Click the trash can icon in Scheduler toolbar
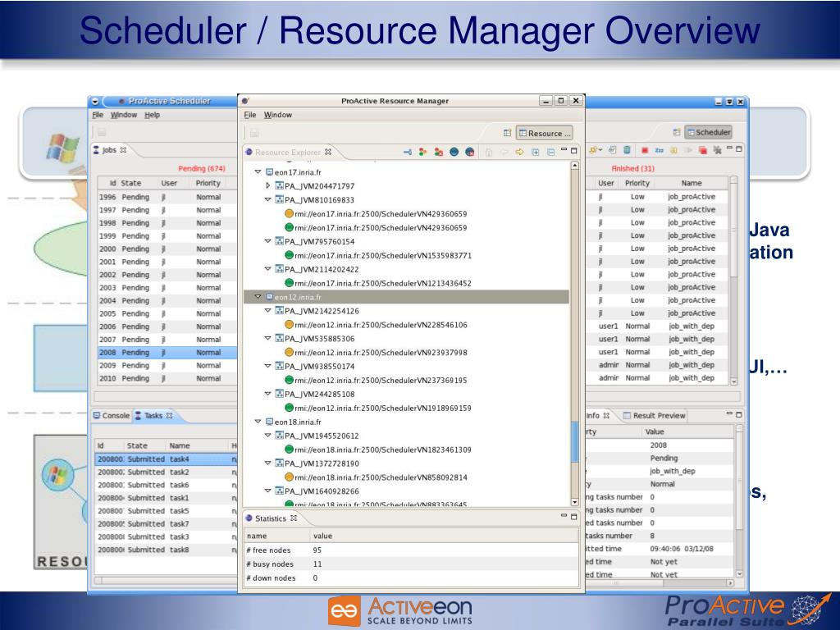Screen dimensions: 840x630 [x=627, y=150]
